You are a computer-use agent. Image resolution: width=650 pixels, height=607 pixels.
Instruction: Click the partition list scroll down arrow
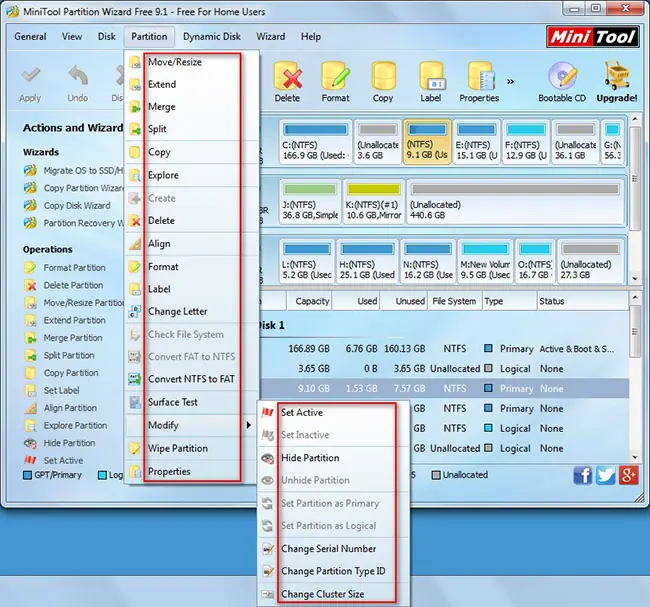(x=635, y=457)
